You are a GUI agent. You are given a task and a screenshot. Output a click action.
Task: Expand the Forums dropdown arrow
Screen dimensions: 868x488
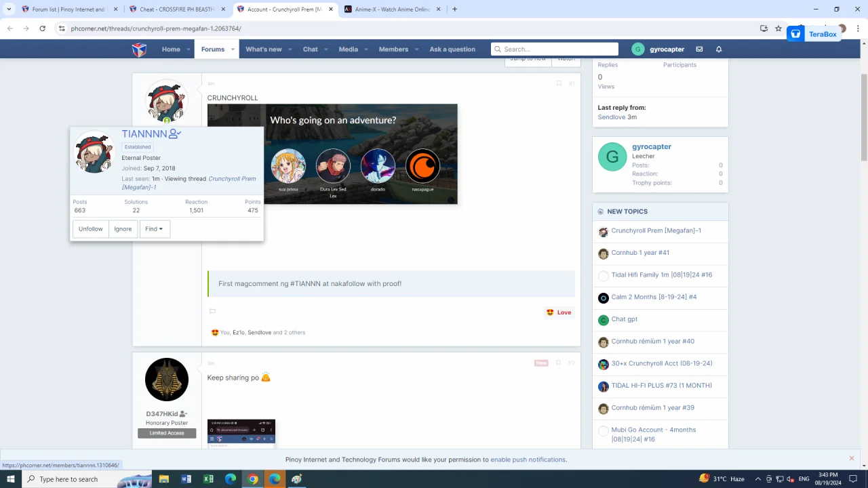pyautogui.click(x=233, y=49)
